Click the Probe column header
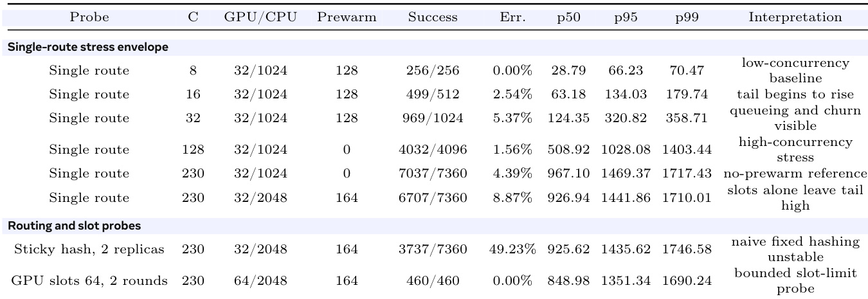This screenshot has width=868, height=299. [89, 17]
